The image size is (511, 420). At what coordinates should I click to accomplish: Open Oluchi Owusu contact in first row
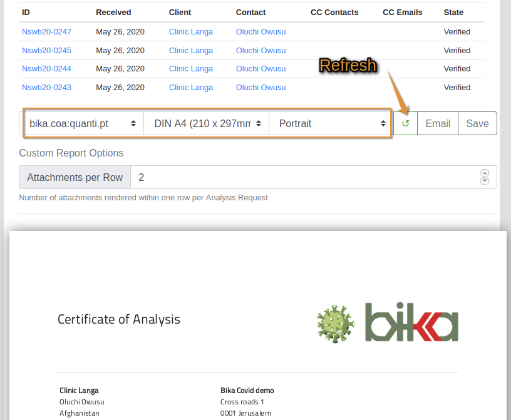(x=261, y=32)
